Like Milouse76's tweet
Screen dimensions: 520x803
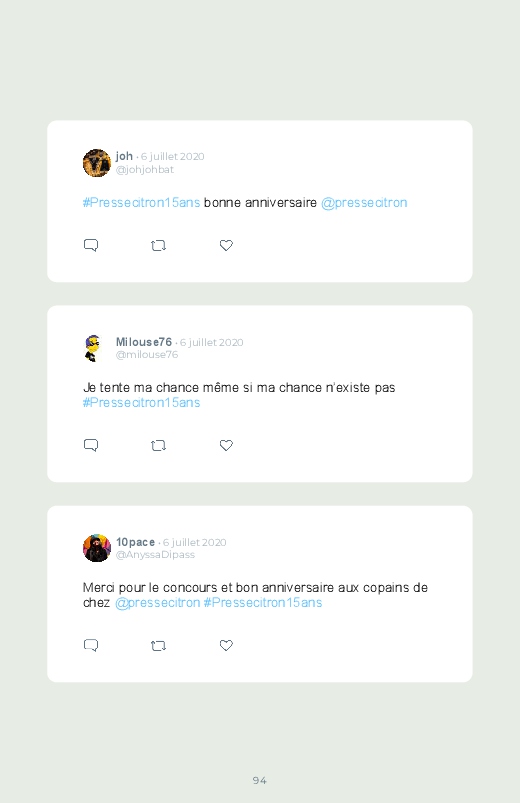coord(226,445)
